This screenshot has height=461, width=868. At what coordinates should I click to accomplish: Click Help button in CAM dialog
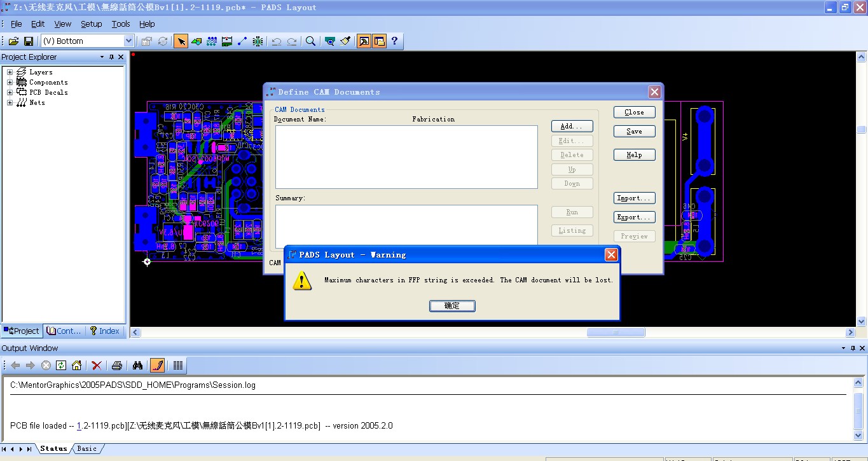point(634,155)
